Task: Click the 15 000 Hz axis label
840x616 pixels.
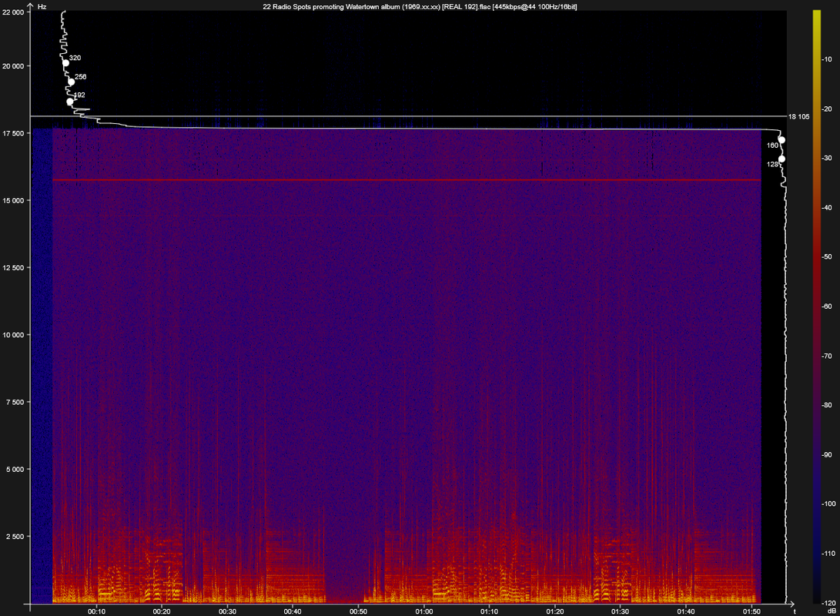Action: (x=13, y=201)
